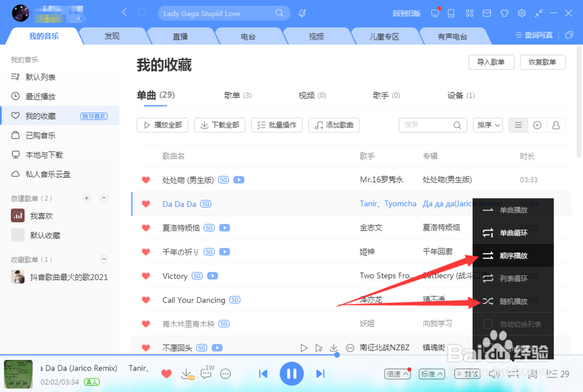This screenshot has height=392, width=583.
Task: Open the MV icon for 处处吻 (男生版)
Action: coord(238,180)
